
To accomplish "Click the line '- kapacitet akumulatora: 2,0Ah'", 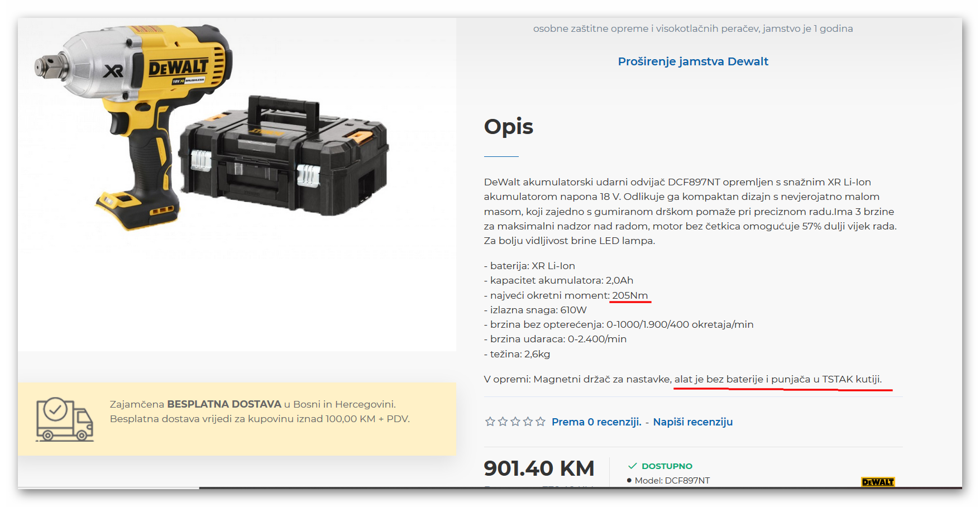I will tap(558, 280).
